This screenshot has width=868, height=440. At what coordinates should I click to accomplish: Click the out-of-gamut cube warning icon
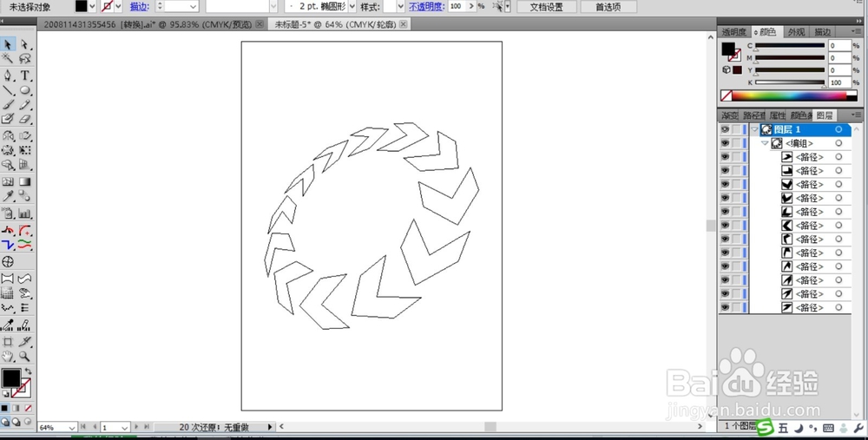point(727,69)
